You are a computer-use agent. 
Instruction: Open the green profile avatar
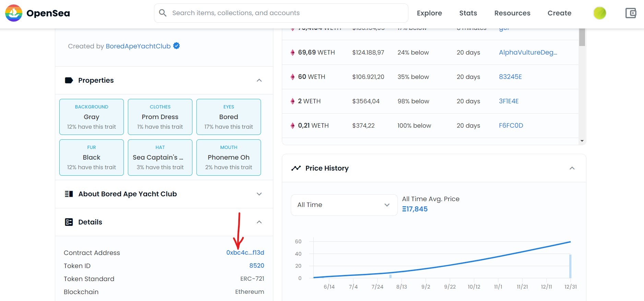point(599,13)
